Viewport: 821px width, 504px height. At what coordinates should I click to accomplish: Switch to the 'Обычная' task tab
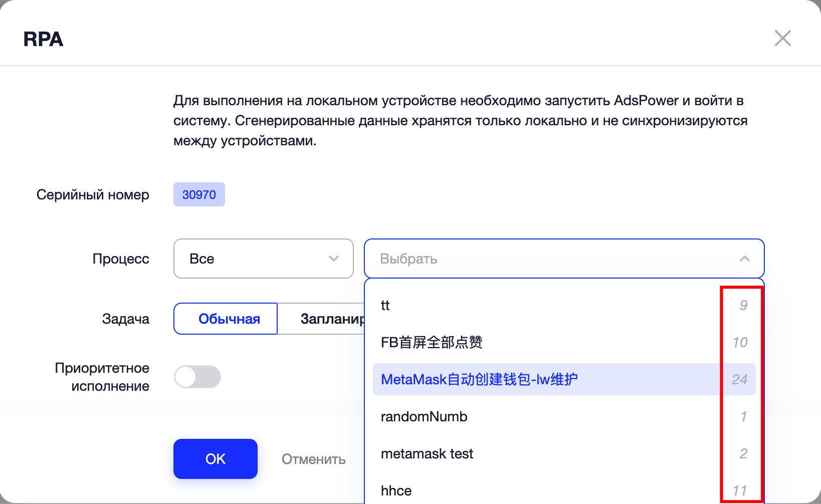click(x=225, y=318)
